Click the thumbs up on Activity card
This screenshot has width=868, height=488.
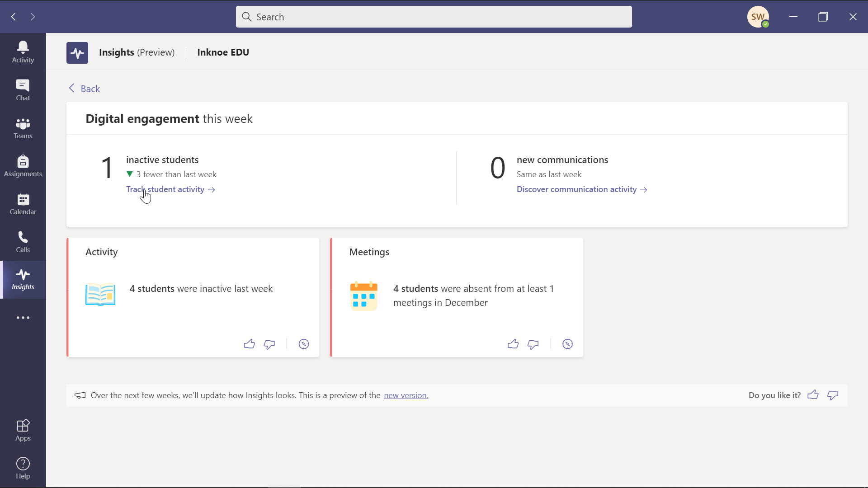click(250, 344)
